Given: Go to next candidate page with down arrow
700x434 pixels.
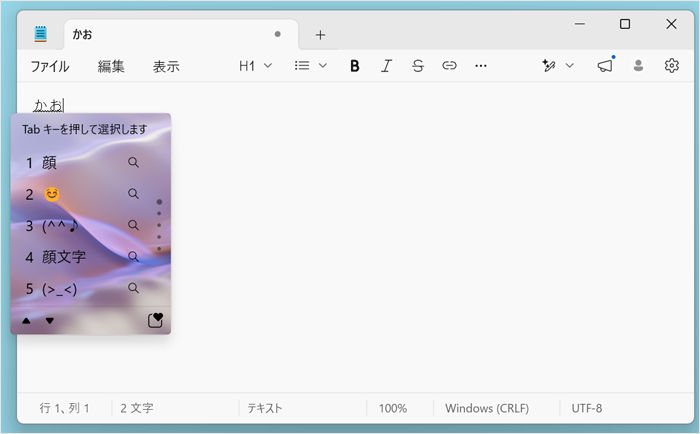Looking at the screenshot, I should click(x=50, y=321).
